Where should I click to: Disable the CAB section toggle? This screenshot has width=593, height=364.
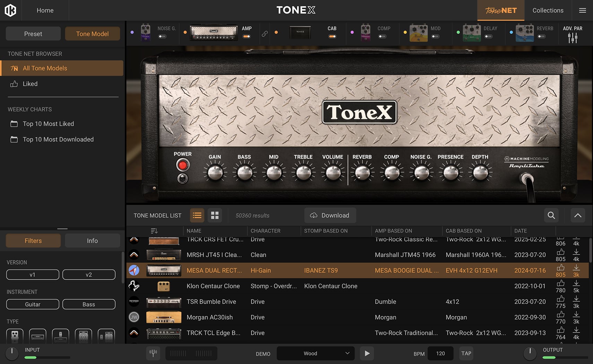point(332,36)
